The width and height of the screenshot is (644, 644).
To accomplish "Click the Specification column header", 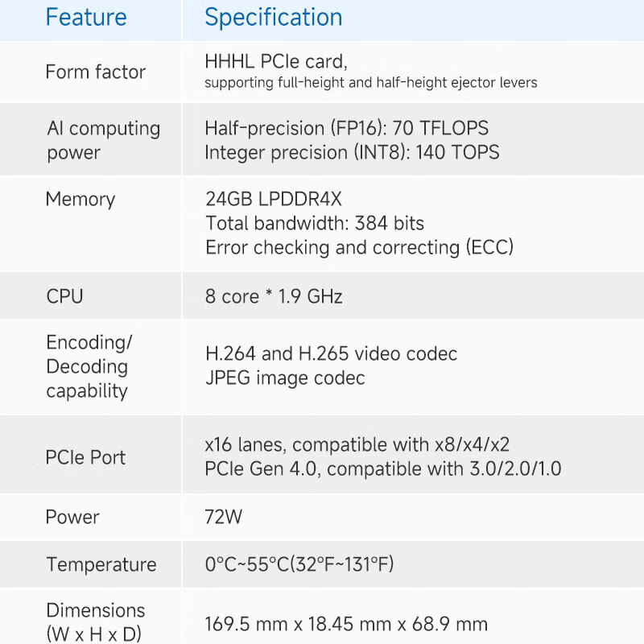I will pos(274,18).
